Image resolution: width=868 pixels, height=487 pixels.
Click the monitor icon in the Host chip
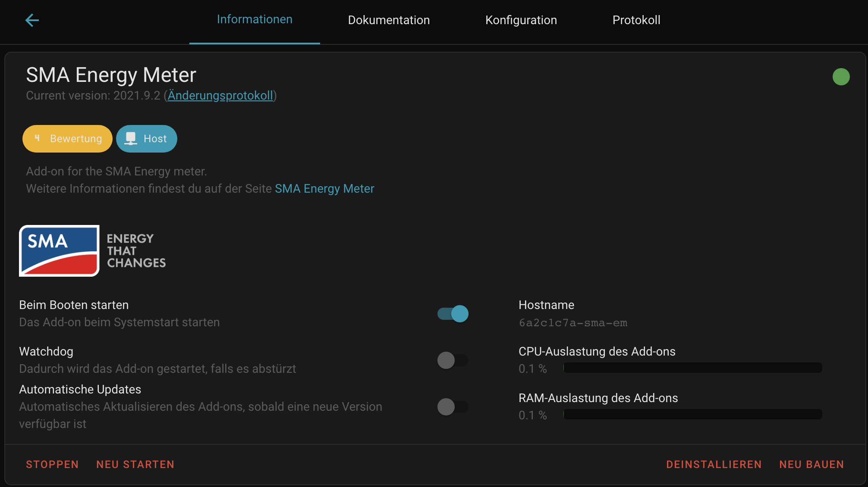click(x=130, y=138)
